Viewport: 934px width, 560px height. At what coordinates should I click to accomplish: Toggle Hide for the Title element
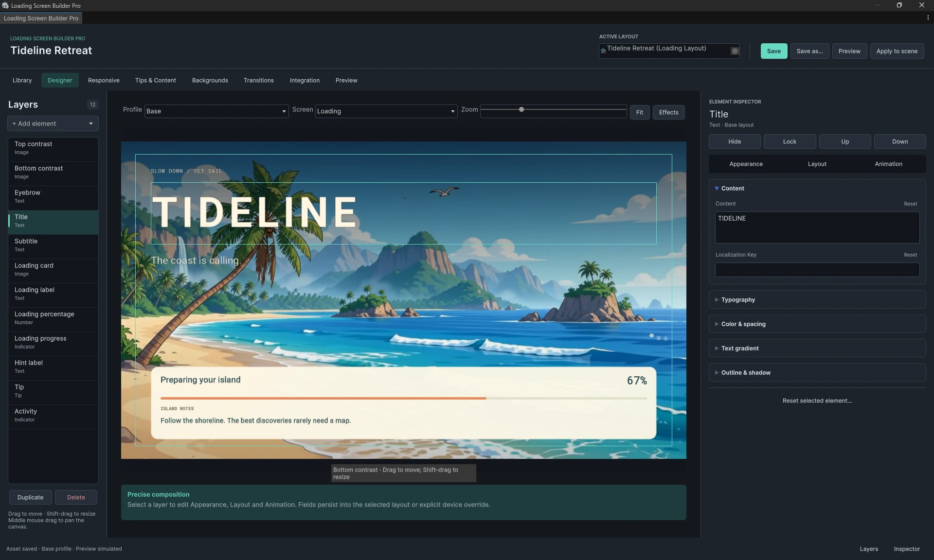735,141
